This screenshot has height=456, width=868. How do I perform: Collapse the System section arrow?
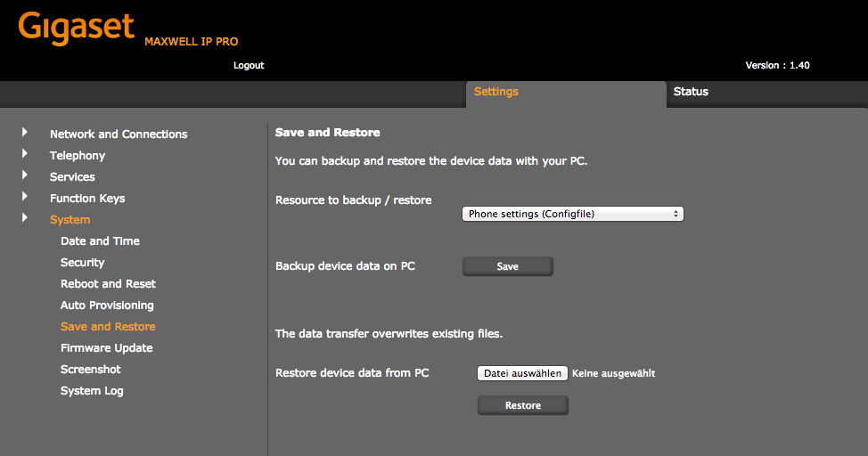(x=24, y=217)
